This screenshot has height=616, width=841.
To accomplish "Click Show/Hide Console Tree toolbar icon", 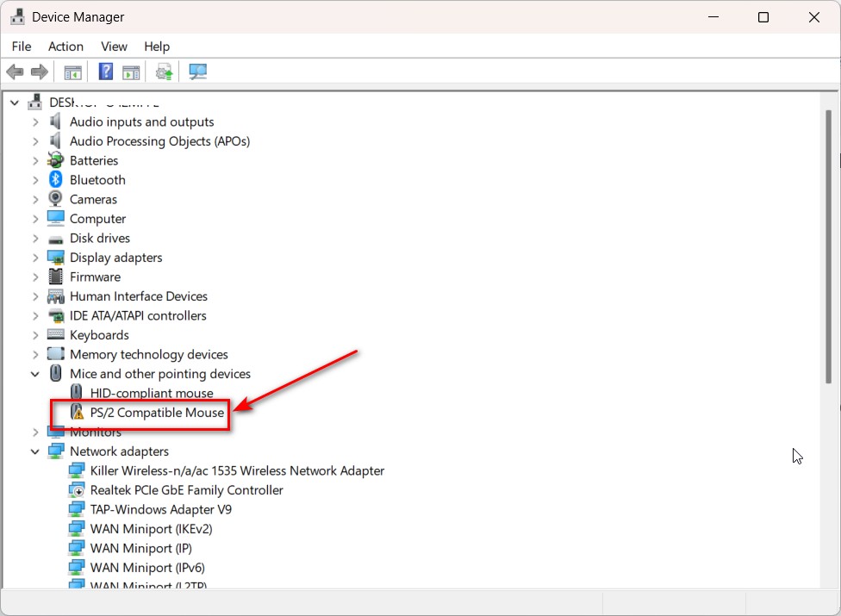I will [73, 72].
